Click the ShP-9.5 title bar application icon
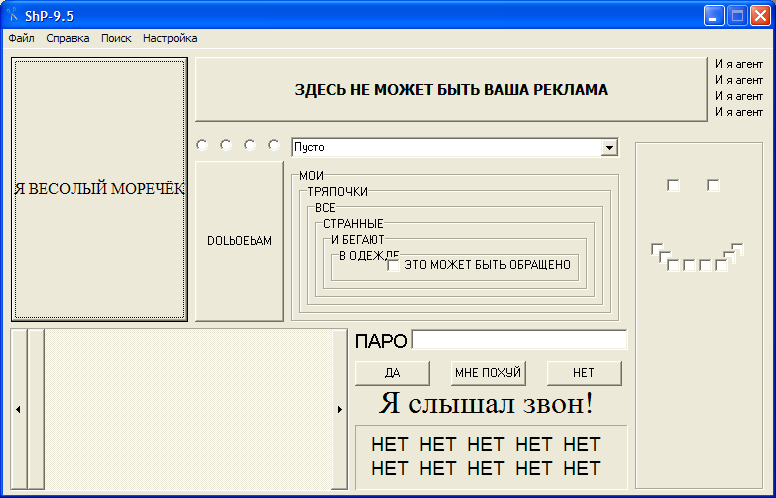The width and height of the screenshot is (776, 498). click(14, 15)
